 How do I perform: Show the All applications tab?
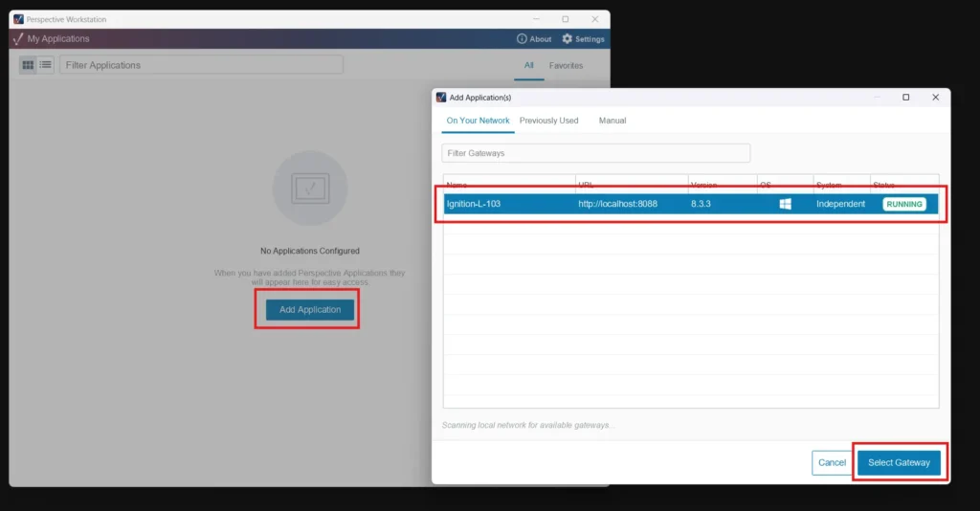click(x=528, y=66)
